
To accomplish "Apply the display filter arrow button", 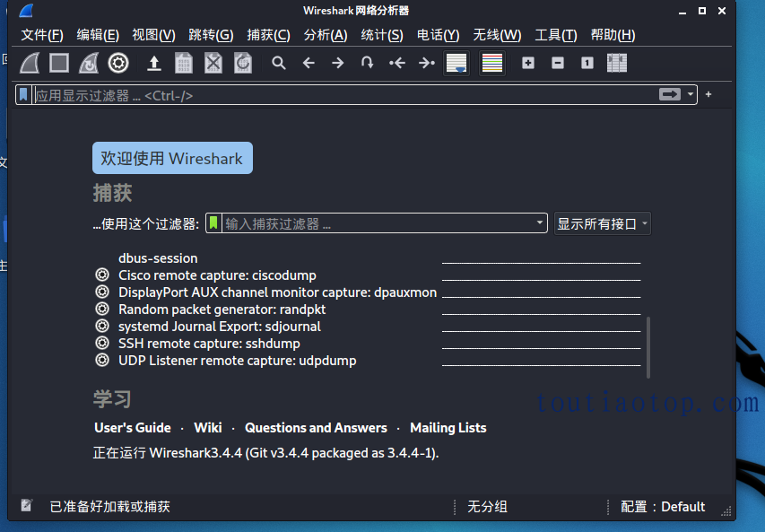I will (x=669, y=95).
